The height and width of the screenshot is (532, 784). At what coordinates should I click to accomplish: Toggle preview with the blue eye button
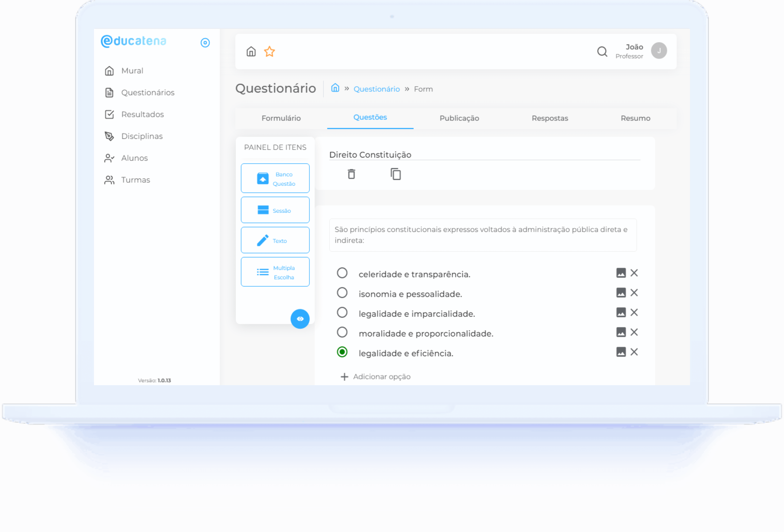(x=300, y=319)
